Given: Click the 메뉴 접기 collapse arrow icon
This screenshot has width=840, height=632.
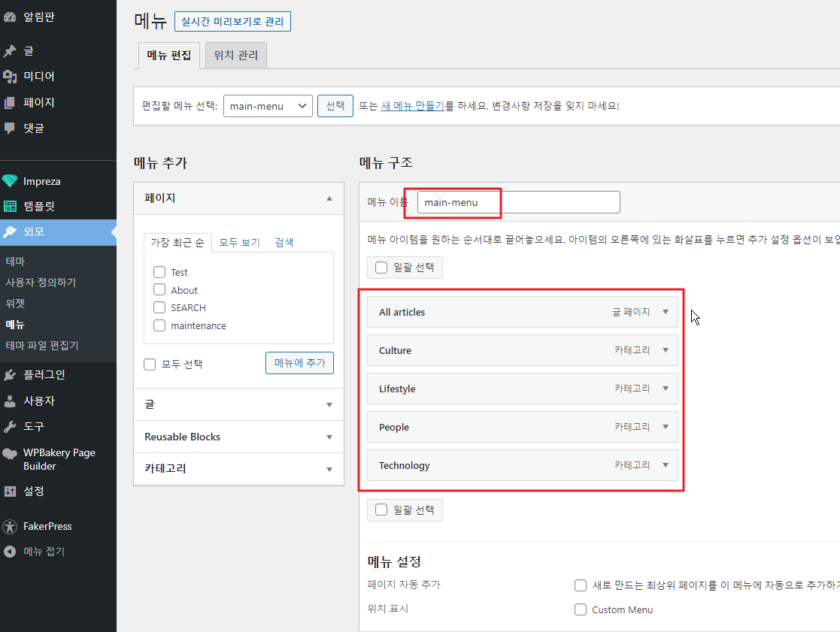Looking at the screenshot, I should pyautogui.click(x=10, y=551).
